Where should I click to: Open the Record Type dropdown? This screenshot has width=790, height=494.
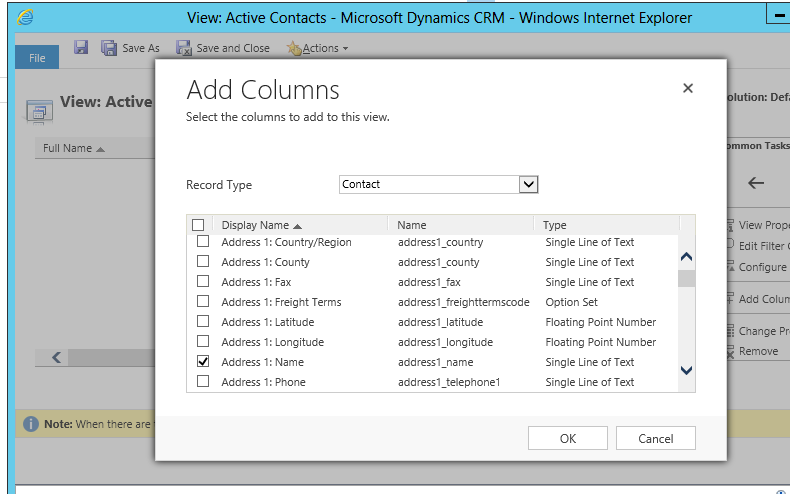[529, 184]
